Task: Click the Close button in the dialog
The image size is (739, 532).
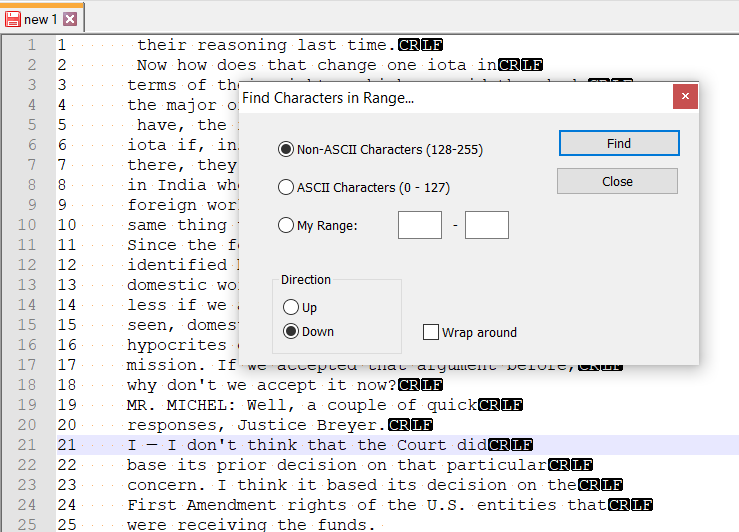Action: 617,181
